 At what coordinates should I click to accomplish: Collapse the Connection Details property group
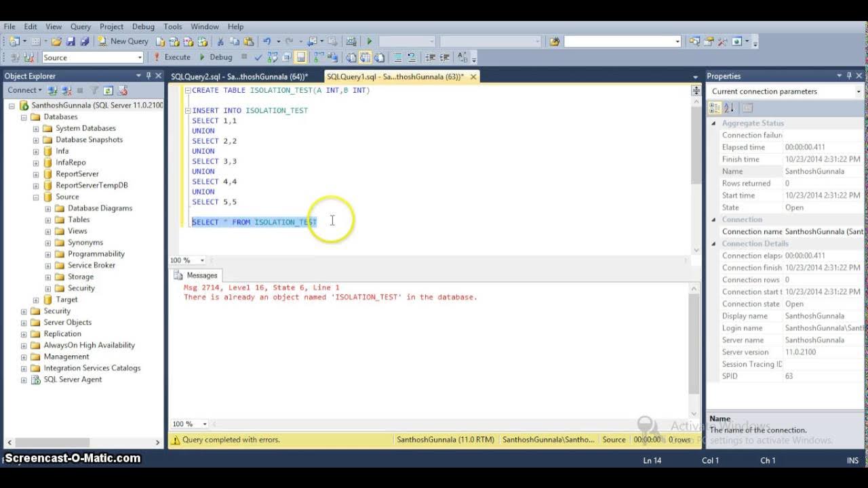[x=713, y=244]
